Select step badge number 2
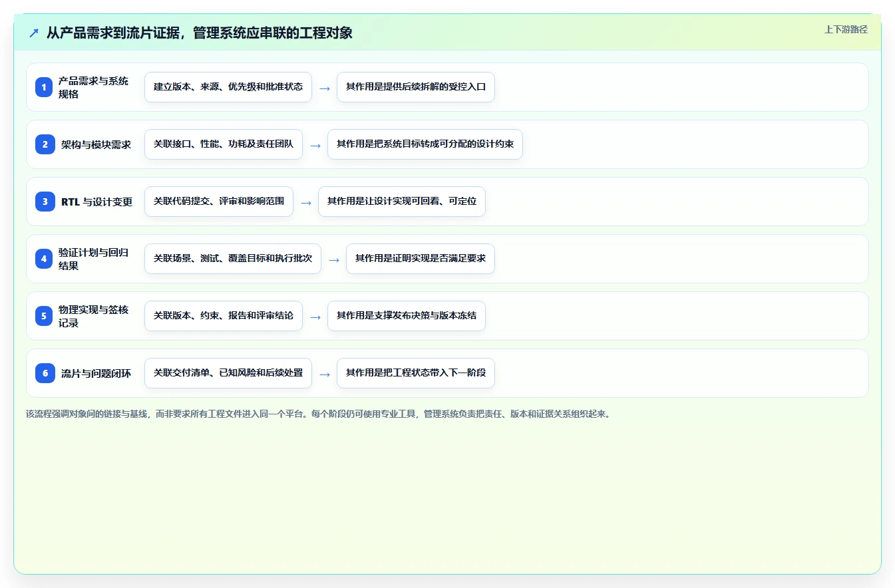 pyautogui.click(x=45, y=144)
